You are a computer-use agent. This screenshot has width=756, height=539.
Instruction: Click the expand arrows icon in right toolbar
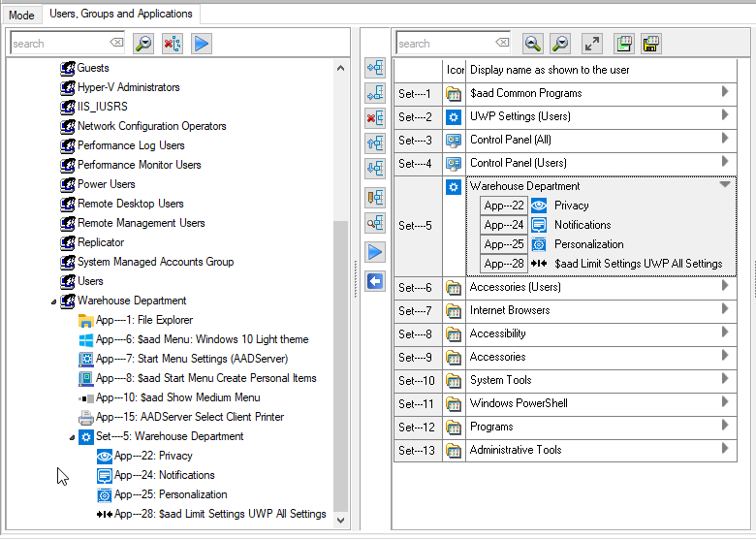591,44
